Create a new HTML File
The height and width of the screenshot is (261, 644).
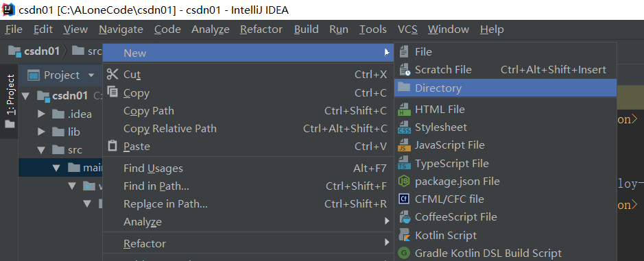505,110
